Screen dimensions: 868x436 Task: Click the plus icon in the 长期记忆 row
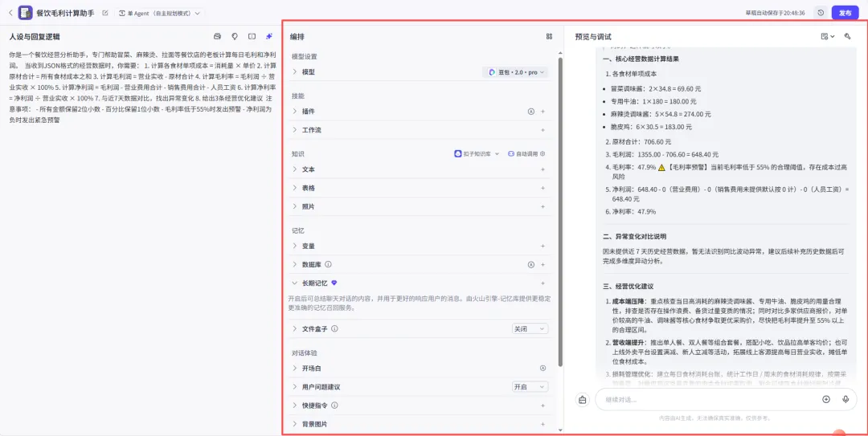(542, 283)
